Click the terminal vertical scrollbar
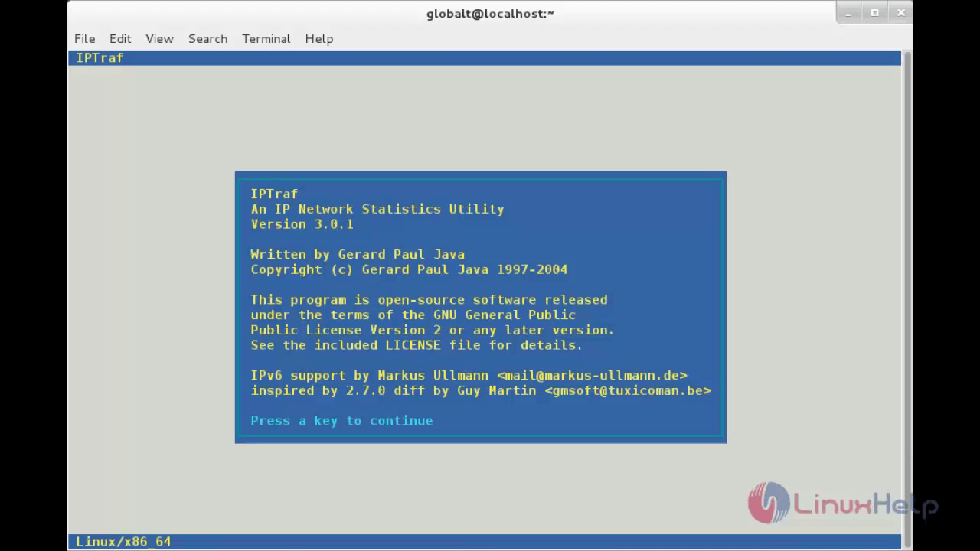 click(907, 298)
